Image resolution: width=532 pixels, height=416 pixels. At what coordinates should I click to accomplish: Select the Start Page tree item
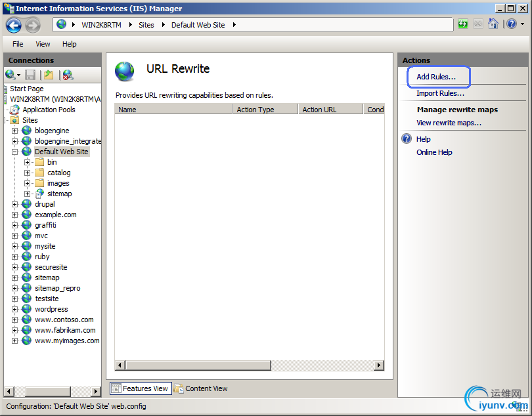pyautogui.click(x=27, y=89)
